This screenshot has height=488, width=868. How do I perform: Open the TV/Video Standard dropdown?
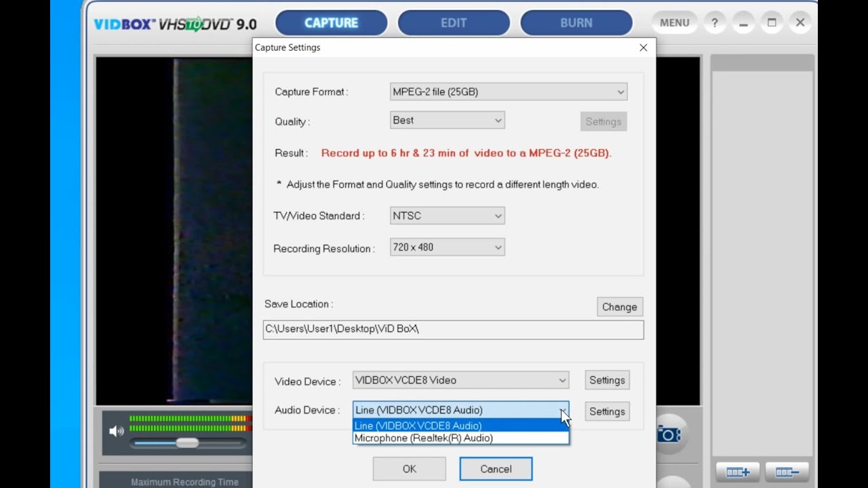[x=448, y=216]
